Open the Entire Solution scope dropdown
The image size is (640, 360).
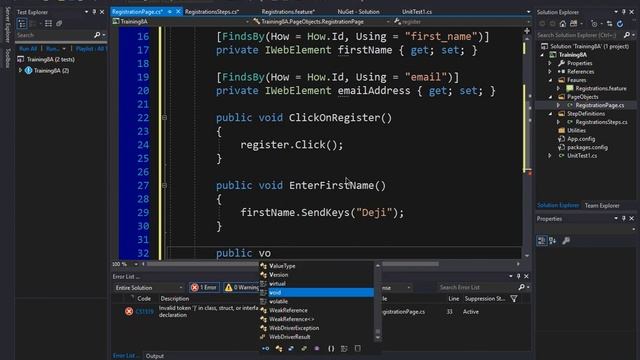click(x=149, y=288)
